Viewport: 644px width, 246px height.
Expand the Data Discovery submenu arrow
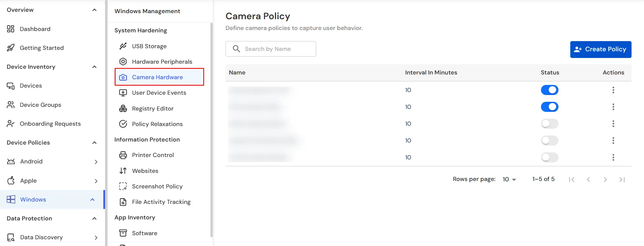[96, 238]
